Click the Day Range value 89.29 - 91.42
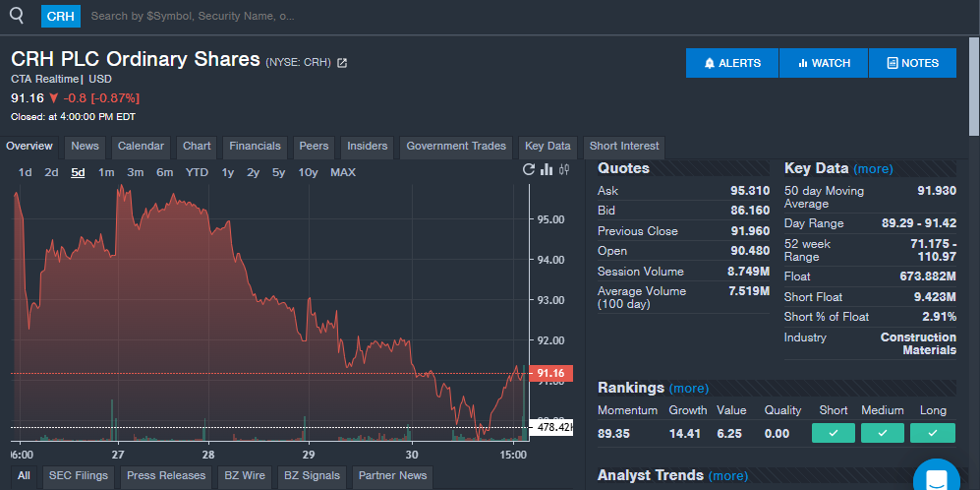 tap(919, 224)
